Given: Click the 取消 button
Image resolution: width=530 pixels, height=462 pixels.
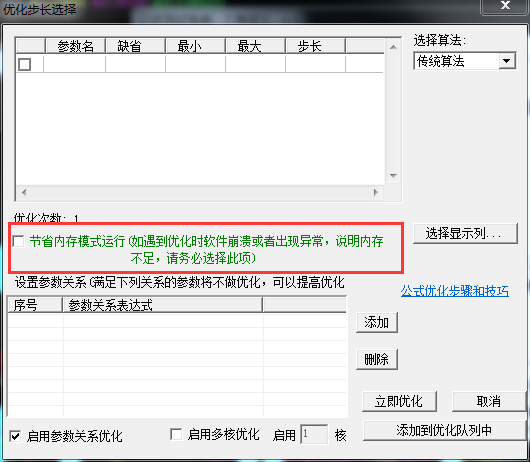Looking at the screenshot, I should pos(489,402).
